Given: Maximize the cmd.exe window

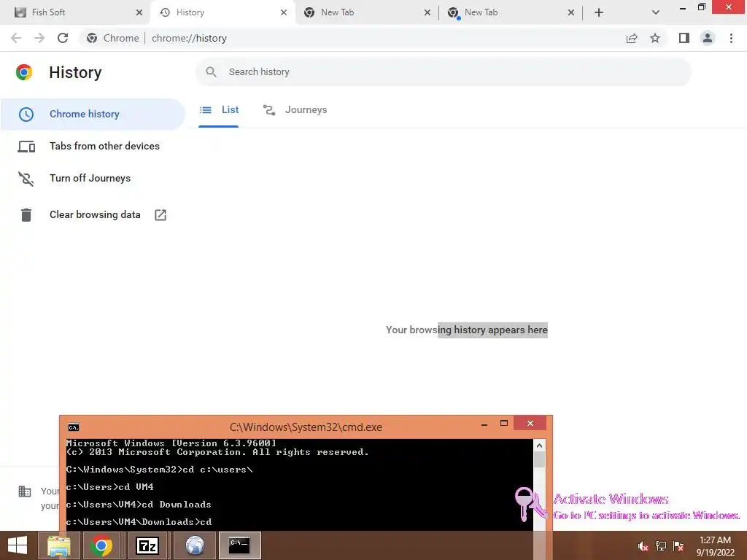Looking at the screenshot, I should (504, 424).
